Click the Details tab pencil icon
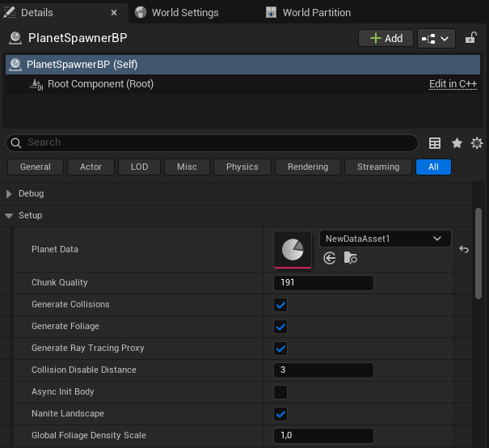Screen dimensions: 489x448 [x=9, y=12]
